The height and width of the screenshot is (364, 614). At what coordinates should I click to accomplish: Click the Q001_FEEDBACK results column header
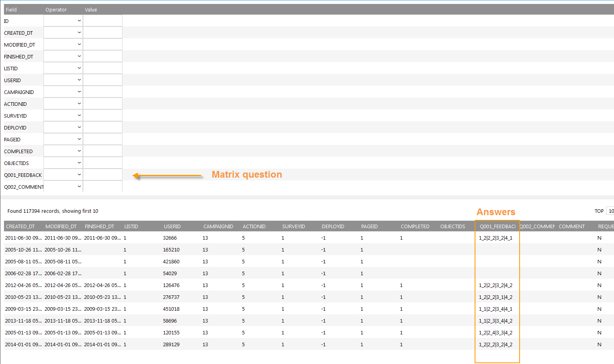tap(497, 227)
